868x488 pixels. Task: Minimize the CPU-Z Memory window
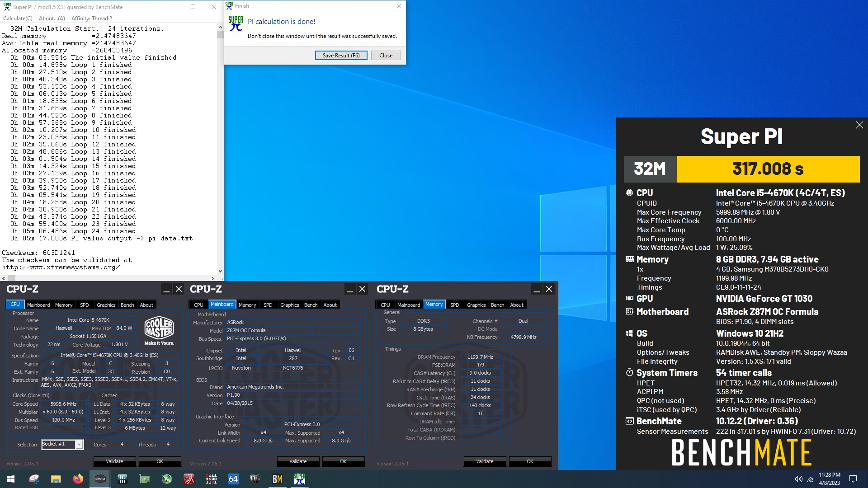point(537,289)
